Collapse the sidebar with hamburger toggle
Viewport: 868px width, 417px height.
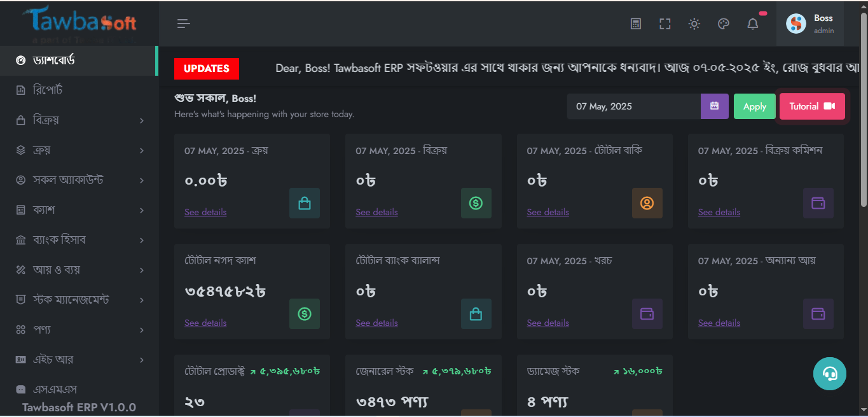184,24
